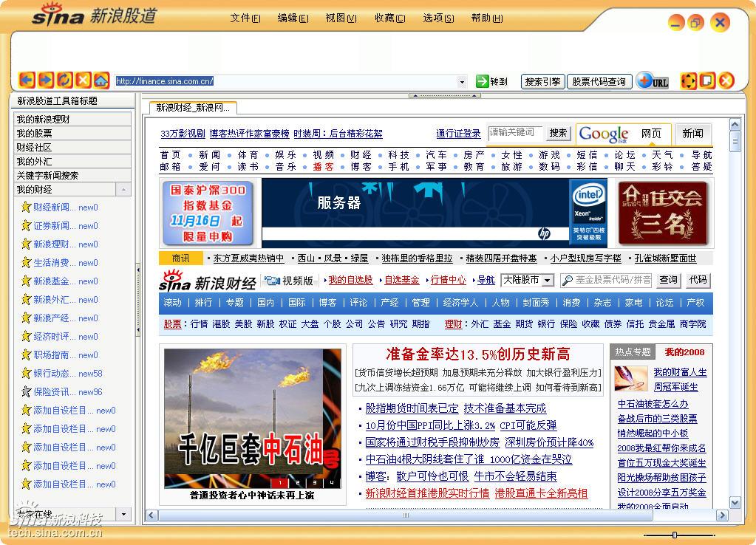Click the 千亿巨套中石油 news photo
The height and width of the screenshot is (545, 756).
pyautogui.click(x=253, y=418)
